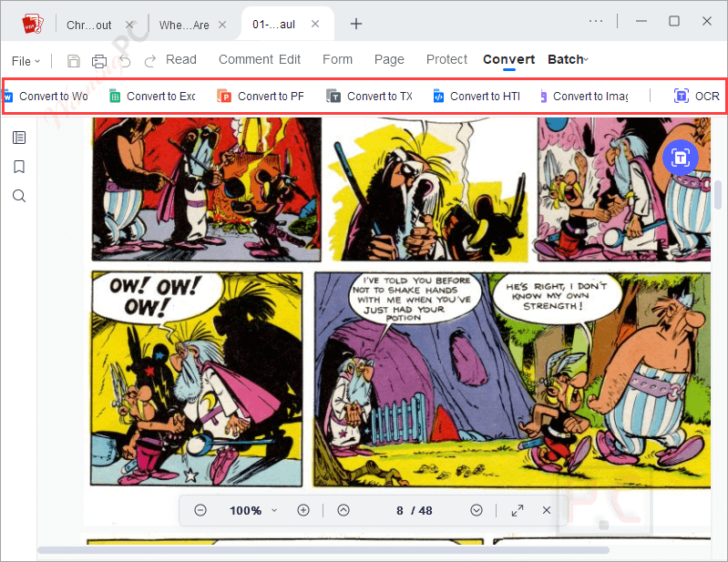
Task: Click the vertical scrollbar thumb
Action: point(718,195)
